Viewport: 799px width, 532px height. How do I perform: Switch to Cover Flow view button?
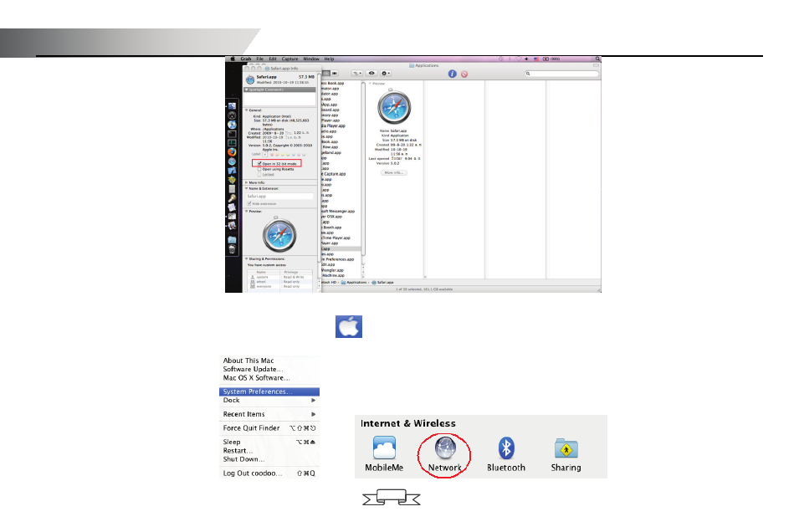pos(335,73)
